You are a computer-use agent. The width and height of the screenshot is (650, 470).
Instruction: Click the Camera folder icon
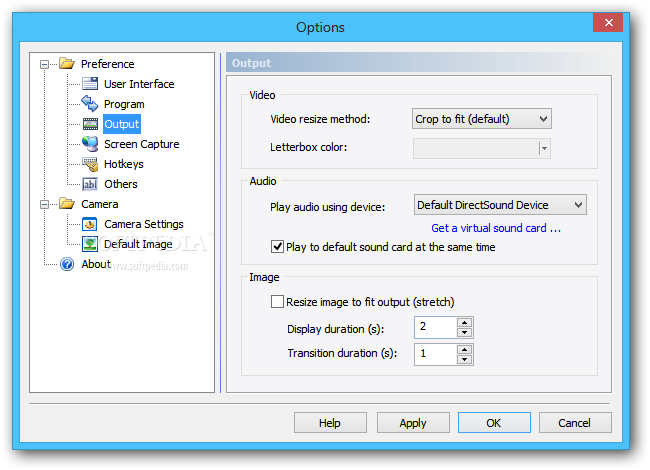click(67, 204)
